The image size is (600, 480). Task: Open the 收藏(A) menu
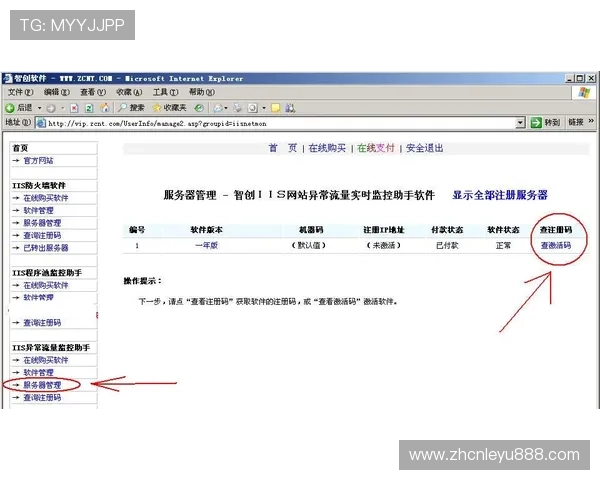coord(129,92)
